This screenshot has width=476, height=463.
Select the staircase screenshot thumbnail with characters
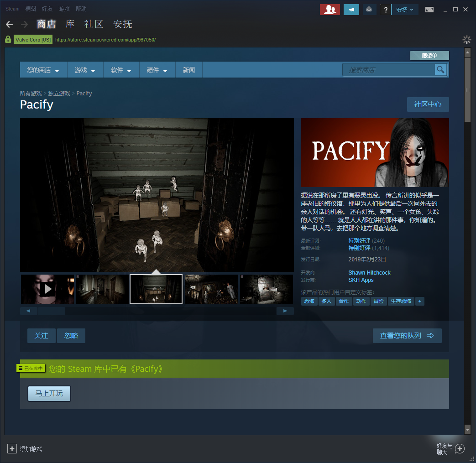coord(212,289)
